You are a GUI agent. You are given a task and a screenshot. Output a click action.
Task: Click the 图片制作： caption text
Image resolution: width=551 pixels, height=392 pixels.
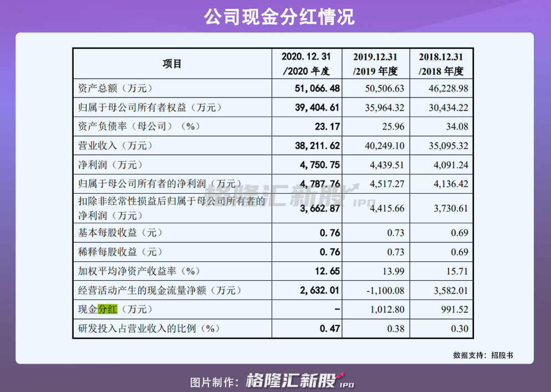click(216, 381)
